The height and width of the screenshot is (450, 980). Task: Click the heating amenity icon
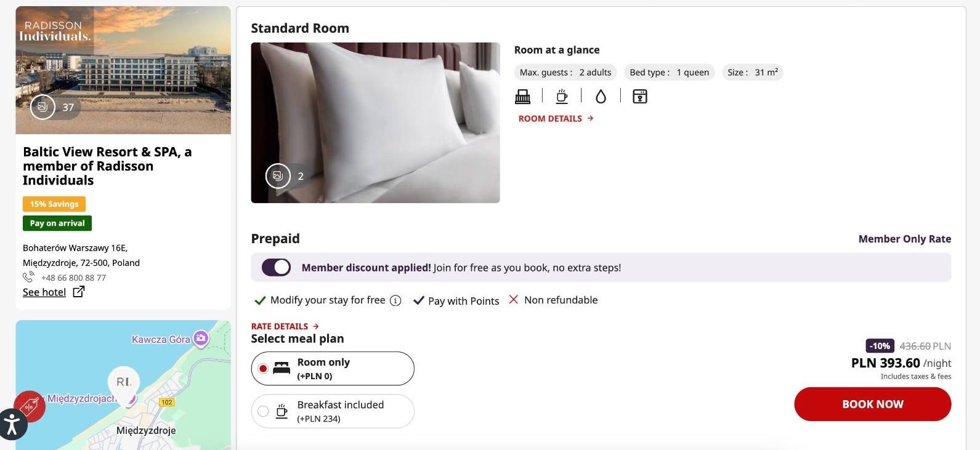pyautogui.click(x=522, y=97)
